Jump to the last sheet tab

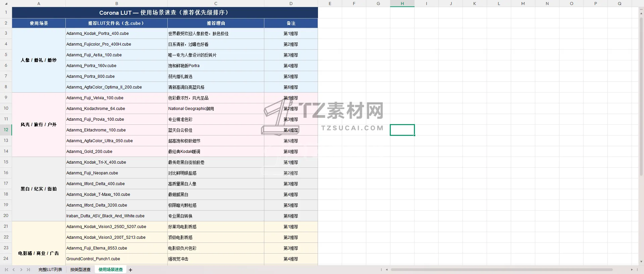click(x=29, y=270)
